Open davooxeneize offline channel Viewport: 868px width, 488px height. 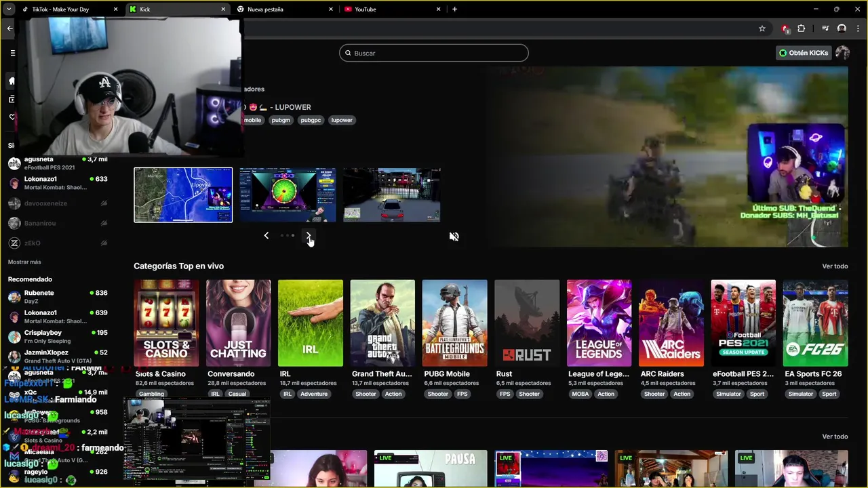click(58, 203)
